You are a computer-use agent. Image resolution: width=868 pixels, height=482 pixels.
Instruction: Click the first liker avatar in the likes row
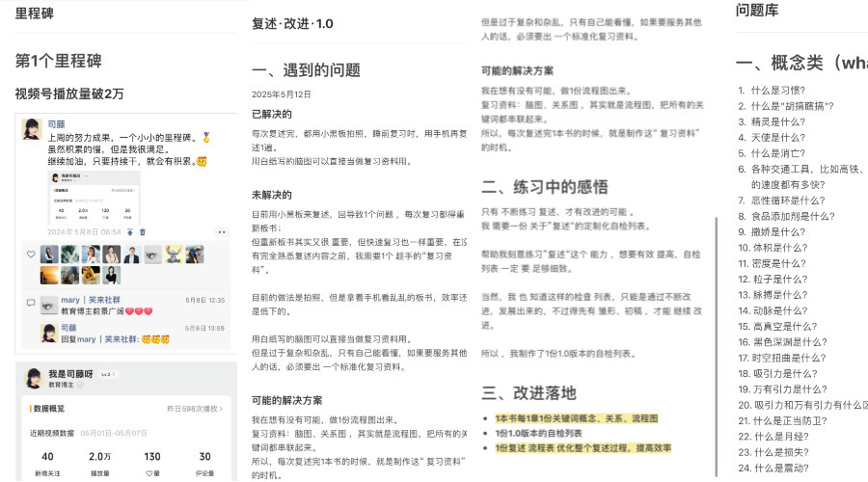(49, 254)
